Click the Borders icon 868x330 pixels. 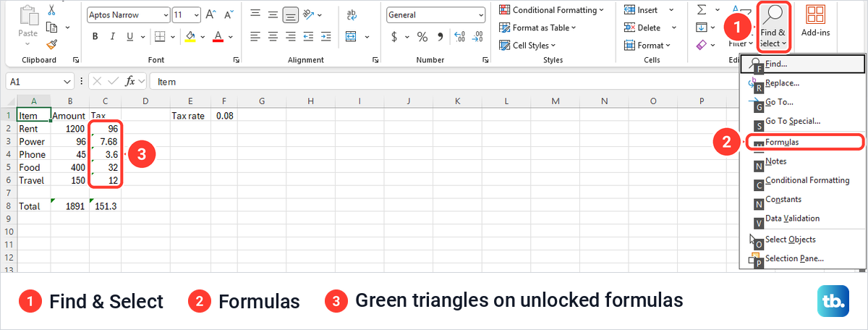[x=160, y=37]
